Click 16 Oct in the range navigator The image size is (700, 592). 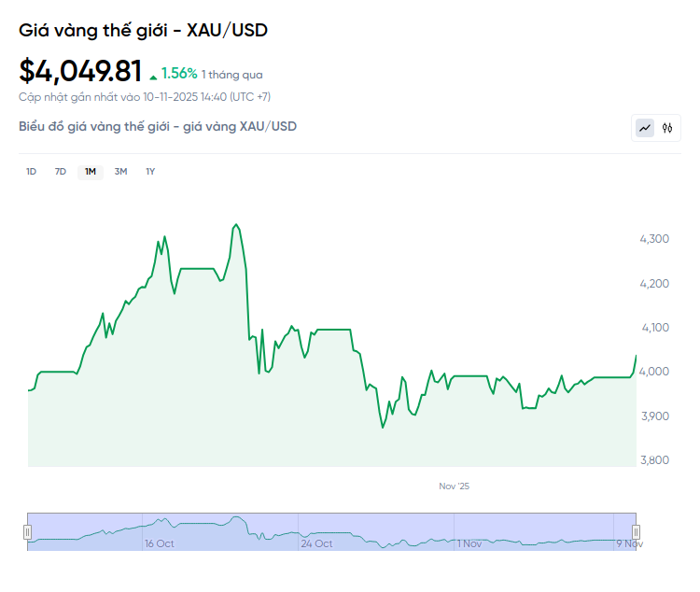159,543
